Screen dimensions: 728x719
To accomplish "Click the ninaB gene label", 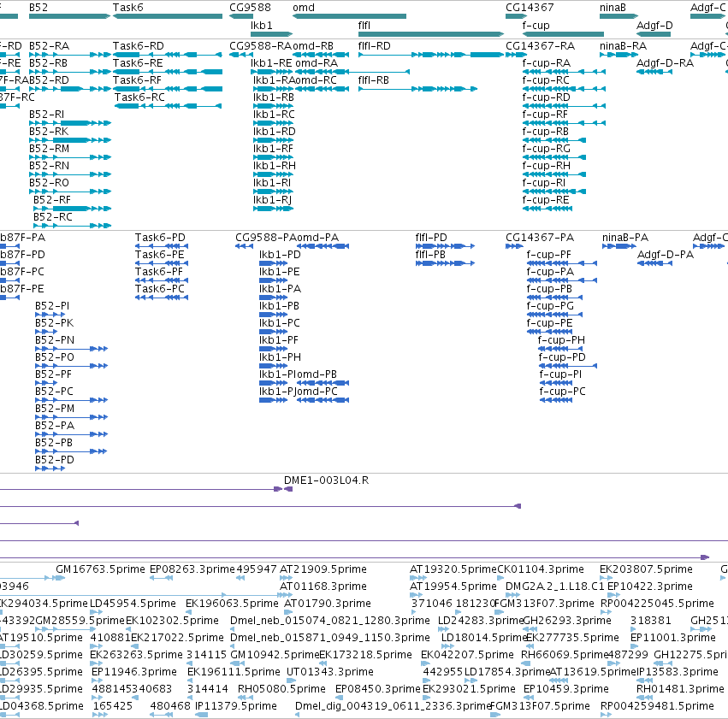I will click(613, 8).
